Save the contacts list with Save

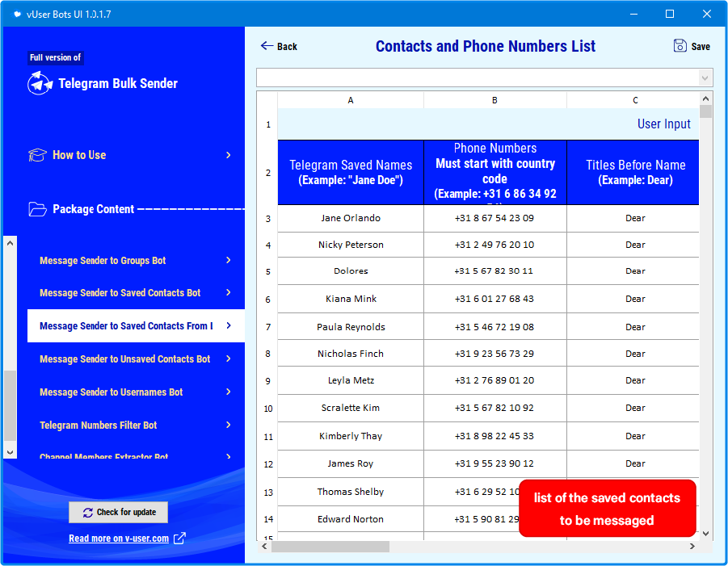[x=692, y=46]
